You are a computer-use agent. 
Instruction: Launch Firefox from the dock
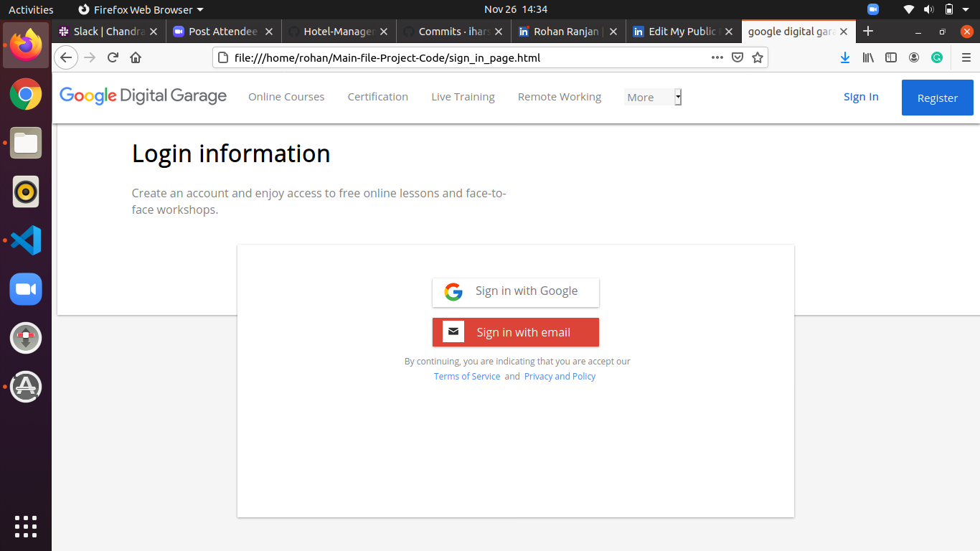[x=26, y=44]
